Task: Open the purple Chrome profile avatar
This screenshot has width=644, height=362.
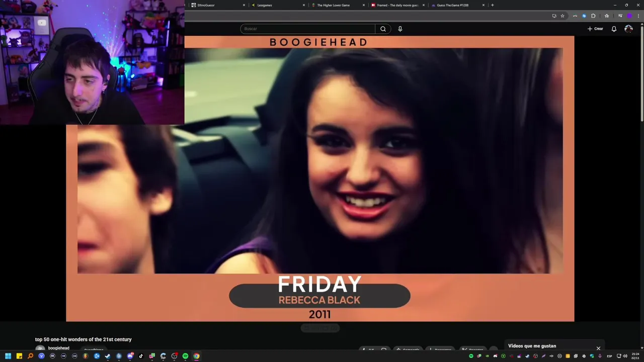Action: pyautogui.click(x=629, y=16)
